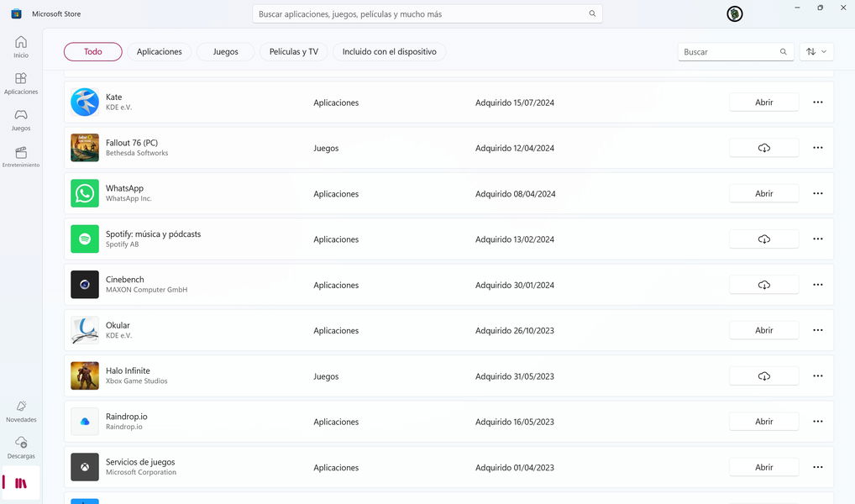Focus the main store search box
Screen dimensions: 855x504
point(427,14)
